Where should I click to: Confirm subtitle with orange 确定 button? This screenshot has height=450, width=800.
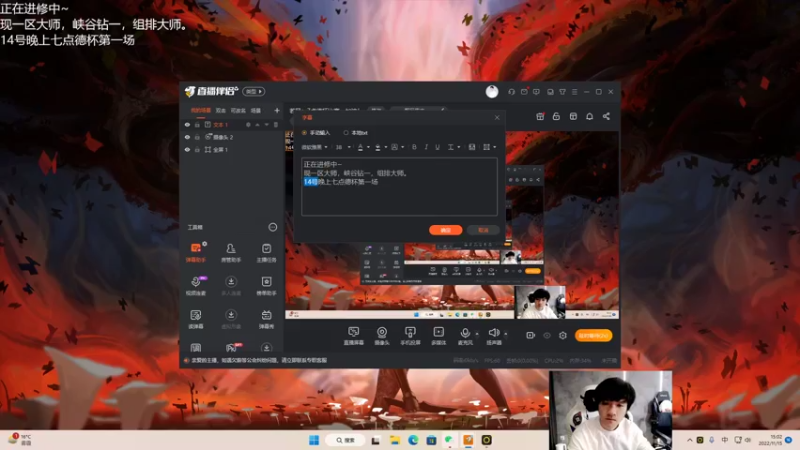[x=445, y=230]
